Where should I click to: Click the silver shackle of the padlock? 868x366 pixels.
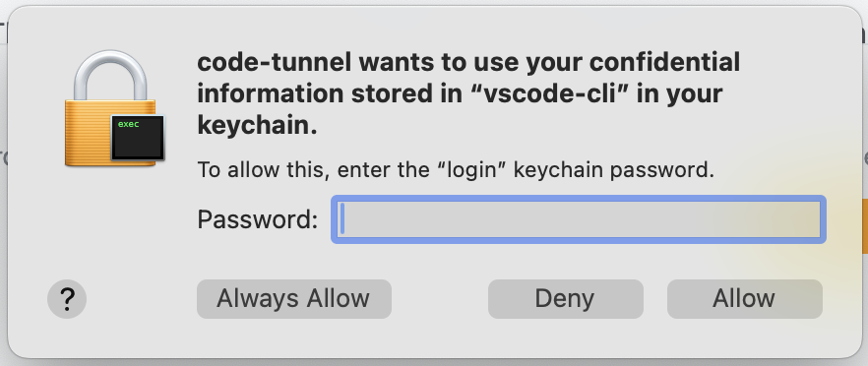tap(110, 75)
